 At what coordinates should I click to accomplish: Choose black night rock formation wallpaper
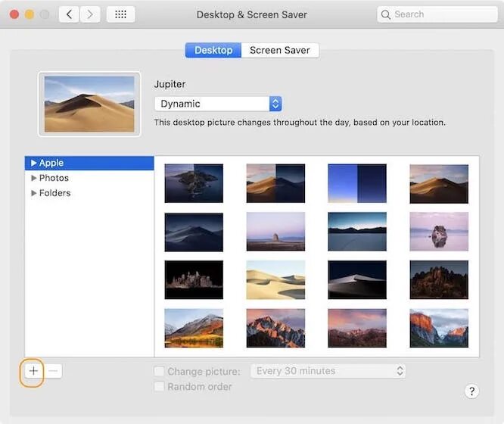[x=194, y=280]
